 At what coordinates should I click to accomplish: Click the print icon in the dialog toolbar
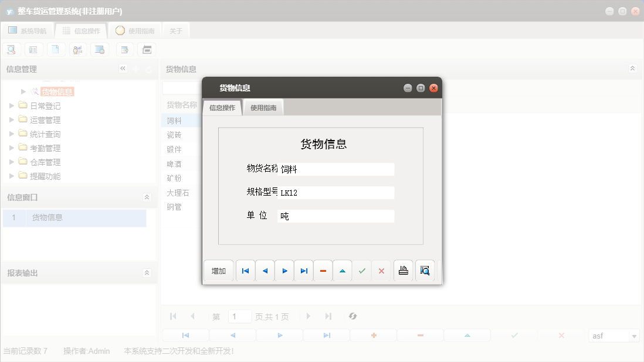pyautogui.click(x=403, y=270)
